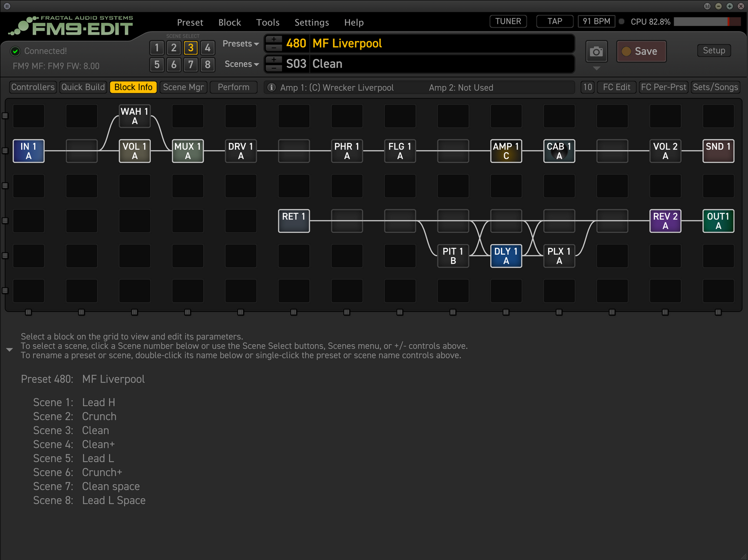The image size is (748, 560).
Task: Select the DLY 1 delay block
Action: tap(506, 256)
